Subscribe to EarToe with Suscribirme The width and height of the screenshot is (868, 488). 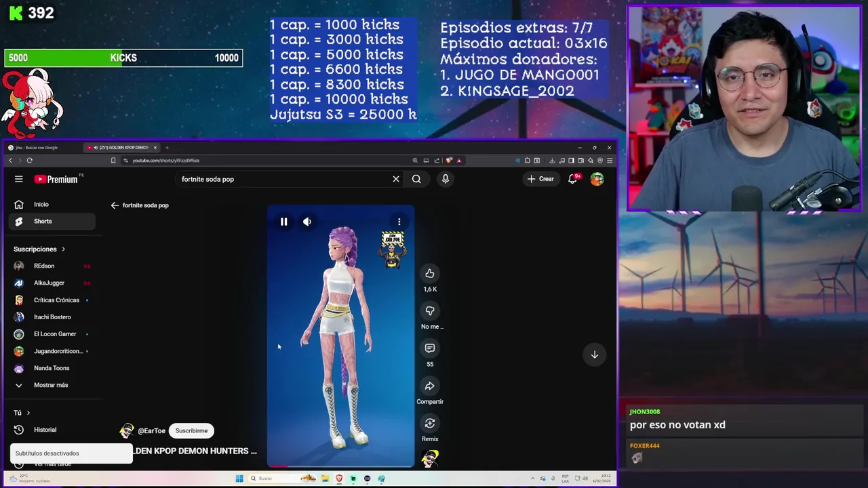click(x=192, y=430)
